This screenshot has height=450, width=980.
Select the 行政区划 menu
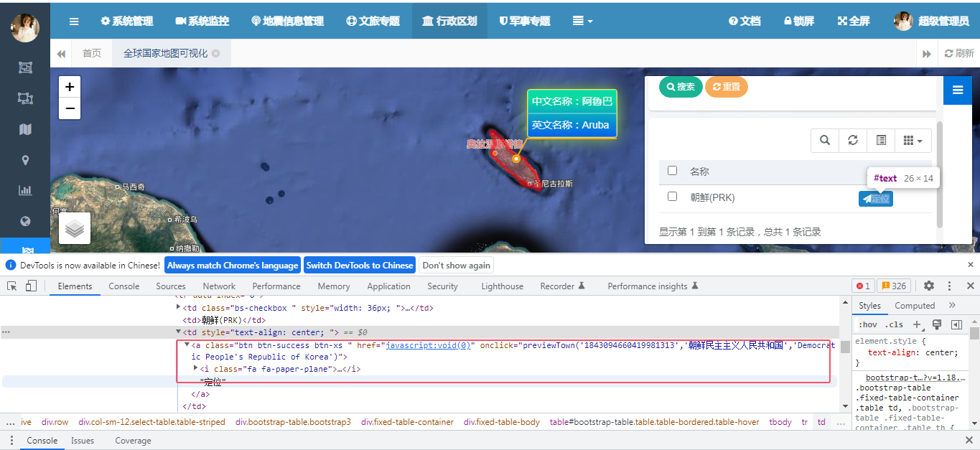(x=449, y=21)
